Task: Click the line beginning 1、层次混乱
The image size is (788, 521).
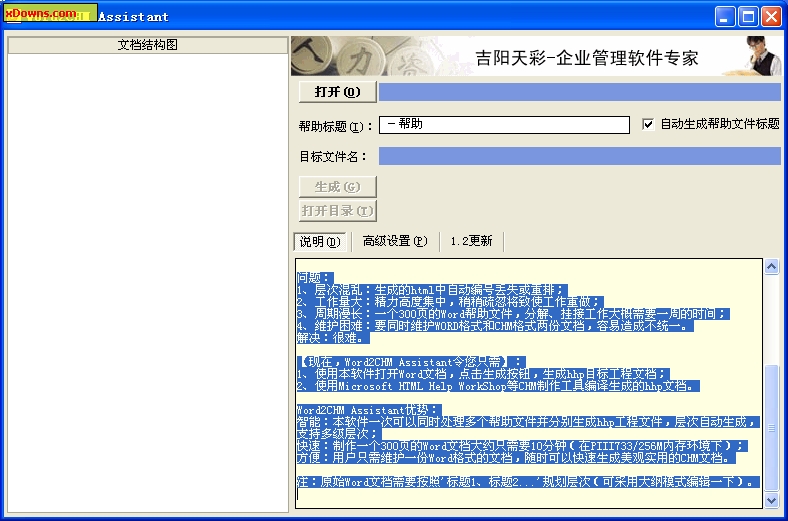Action: click(432, 290)
